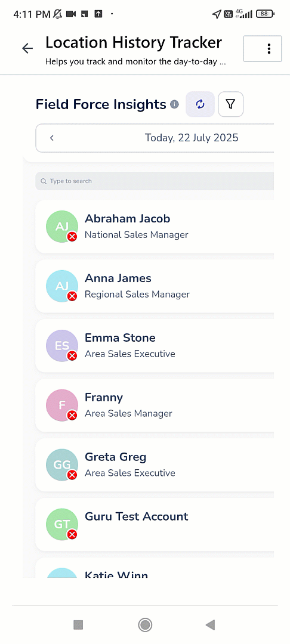The width and height of the screenshot is (290, 644).
Task: Open the date picker showing Today, 22 July 2025
Action: [192, 138]
